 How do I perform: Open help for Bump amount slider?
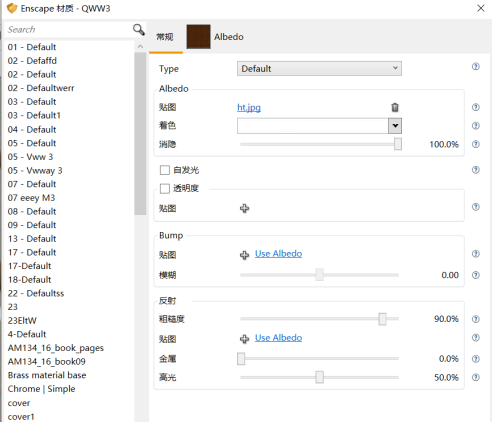pyautogui.click(x=476, y=275)
